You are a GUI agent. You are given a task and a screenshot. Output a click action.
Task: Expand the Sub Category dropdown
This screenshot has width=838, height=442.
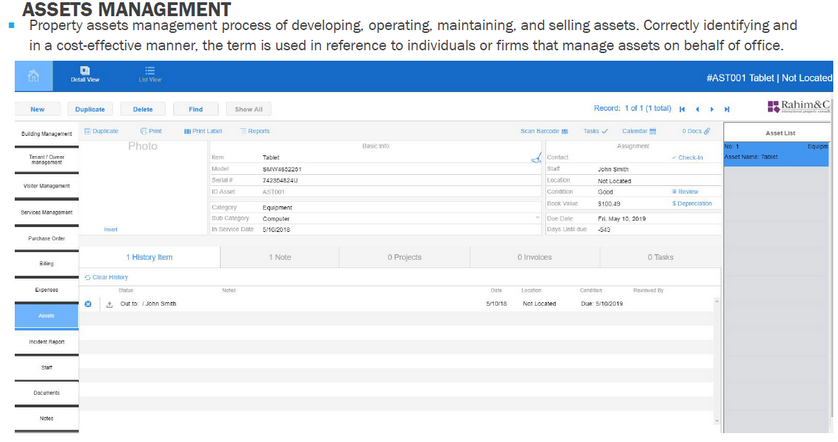point(537,217)
